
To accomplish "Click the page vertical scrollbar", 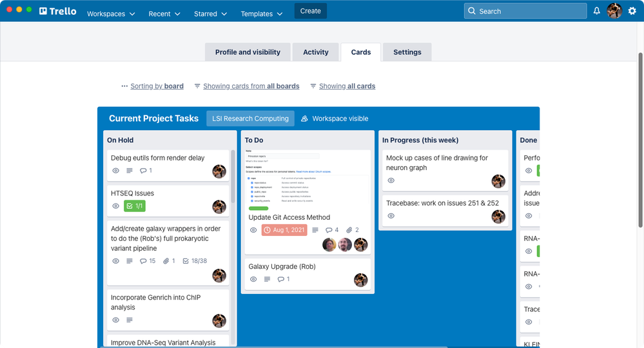I will tap(640, 140).
